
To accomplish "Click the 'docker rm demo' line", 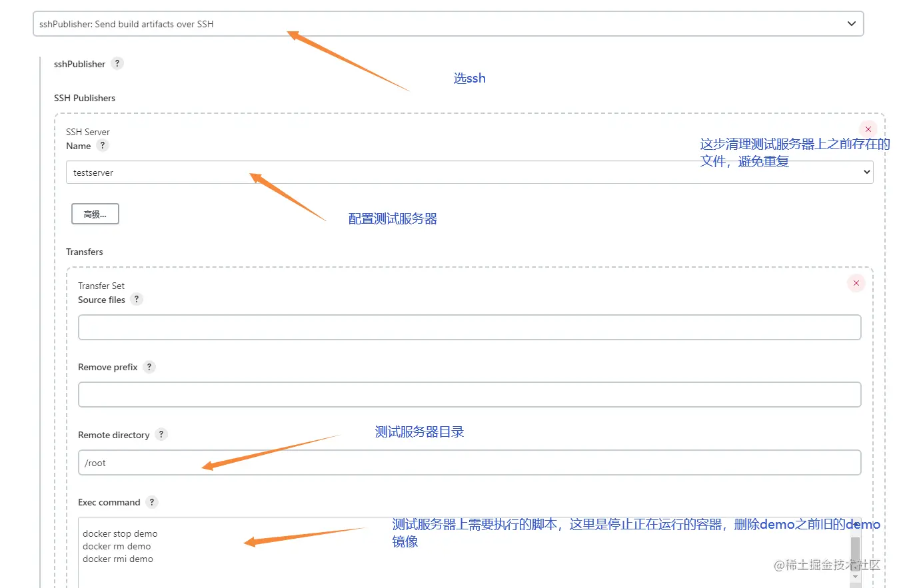I will click(x=117, y=546).
